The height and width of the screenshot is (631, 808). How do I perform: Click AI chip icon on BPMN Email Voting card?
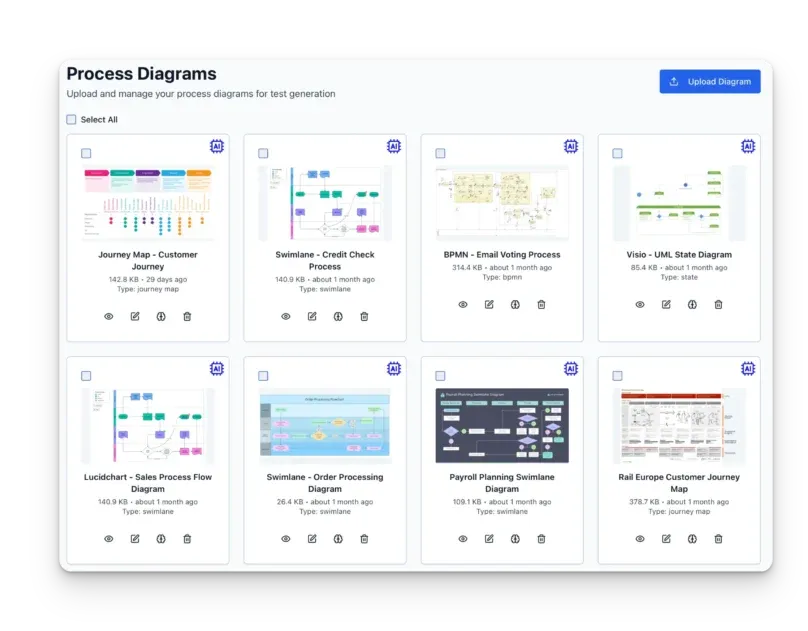[x=571, y=146]
